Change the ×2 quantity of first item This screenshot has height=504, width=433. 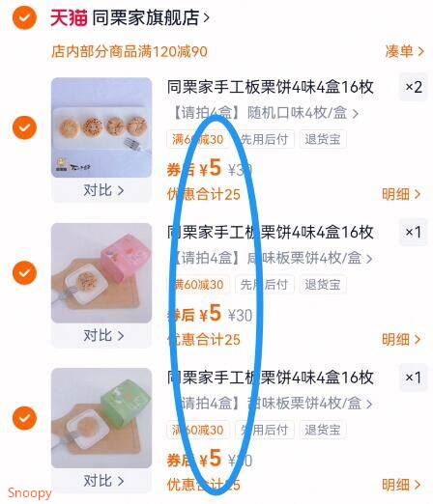click(x=414, y=87)
